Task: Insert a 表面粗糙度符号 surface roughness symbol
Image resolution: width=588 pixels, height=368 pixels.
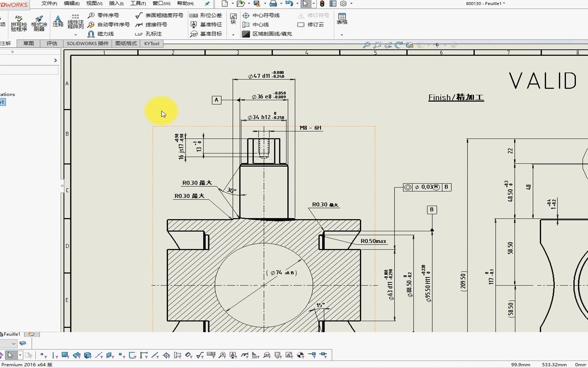Action: coord(159,15)
